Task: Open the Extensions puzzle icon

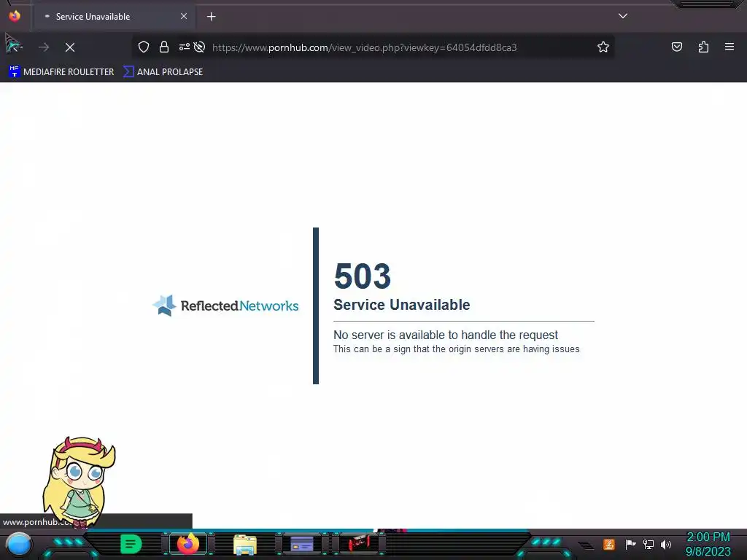Action: click(703, 47)
